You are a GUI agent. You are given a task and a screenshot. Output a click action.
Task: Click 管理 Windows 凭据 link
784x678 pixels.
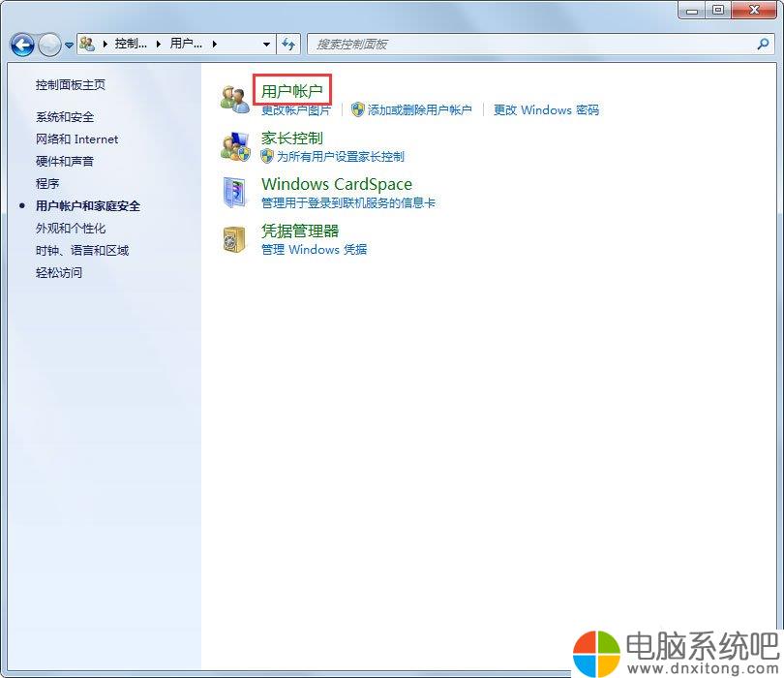coord(315,249)
